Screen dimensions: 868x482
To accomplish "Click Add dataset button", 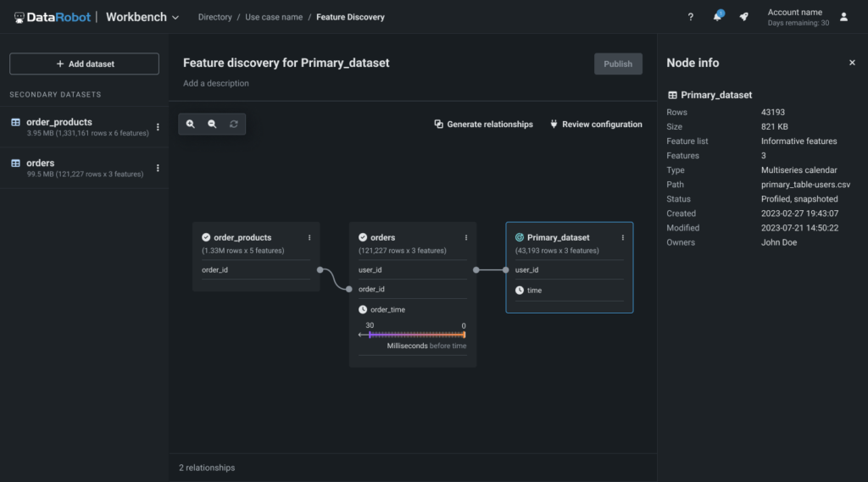I will (x=84, y=64).
